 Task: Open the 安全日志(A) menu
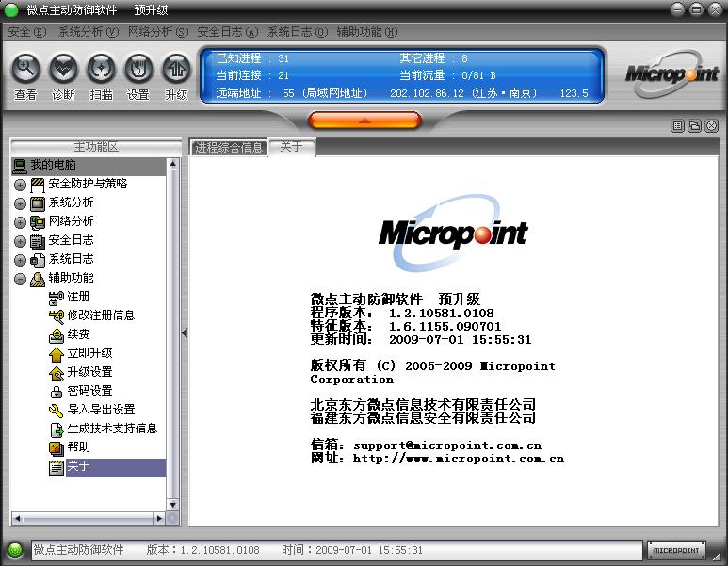(x=228, y=32)
